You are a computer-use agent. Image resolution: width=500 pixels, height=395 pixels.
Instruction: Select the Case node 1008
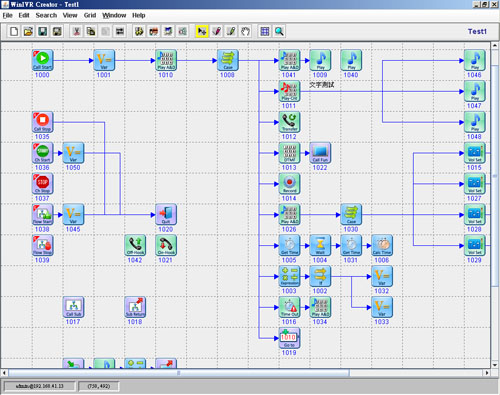click(x=228, y=60)
